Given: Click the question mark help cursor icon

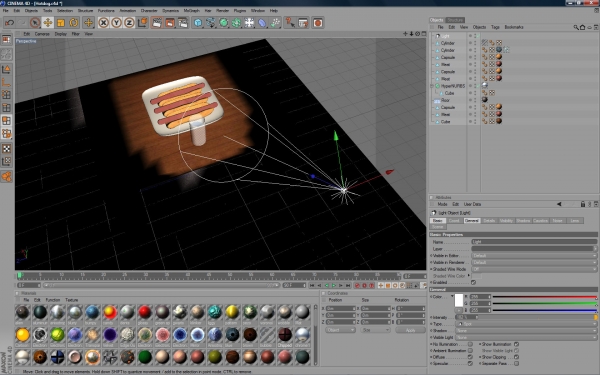Looking at the screenshot, I should [x=290, y=23].
